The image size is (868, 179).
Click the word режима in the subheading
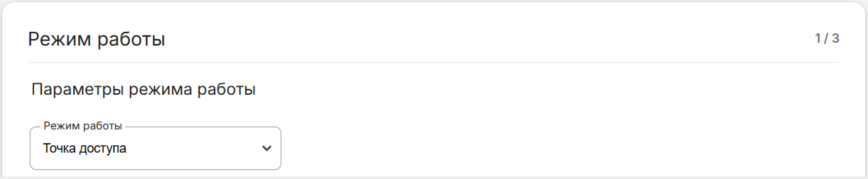click(160, 89)
